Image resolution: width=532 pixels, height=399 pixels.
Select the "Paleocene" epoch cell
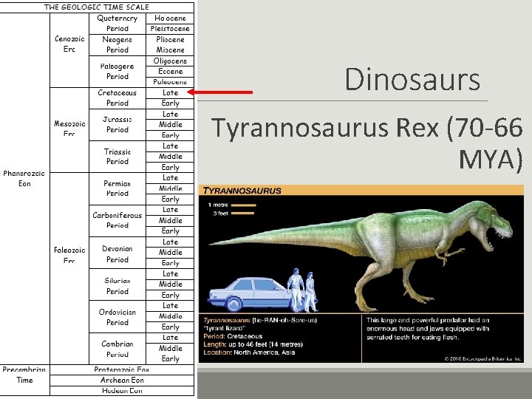pyautogui.click(x=170, y=82)
